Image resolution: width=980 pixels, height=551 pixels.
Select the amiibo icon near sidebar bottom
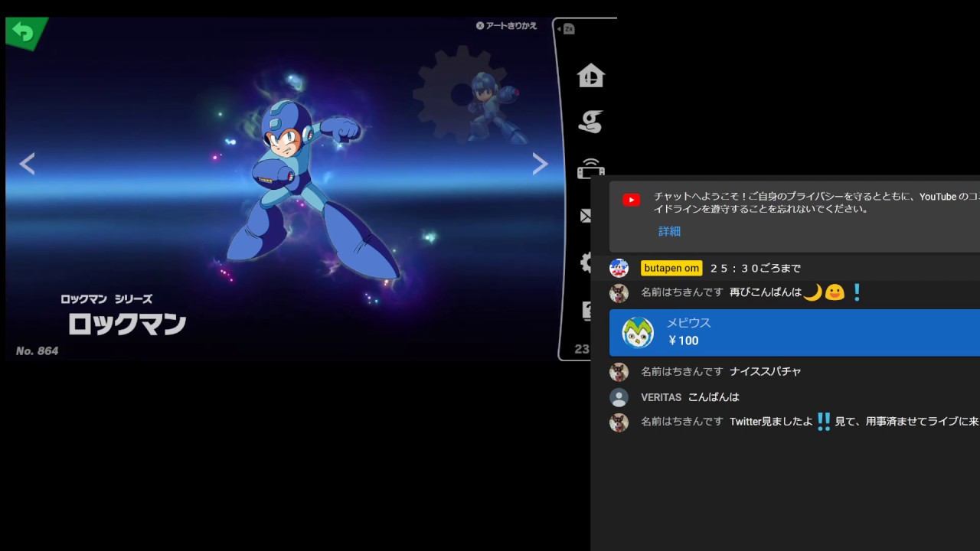(588, 310)
